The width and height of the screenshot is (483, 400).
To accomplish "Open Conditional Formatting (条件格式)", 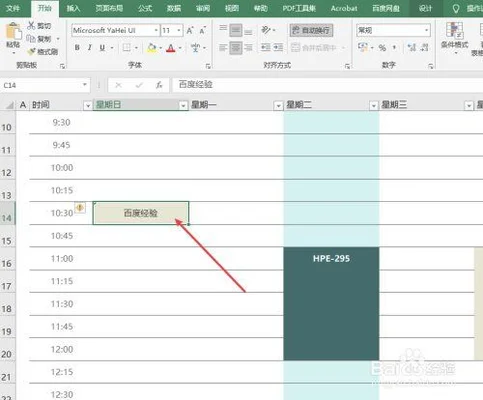I will 455,37.
